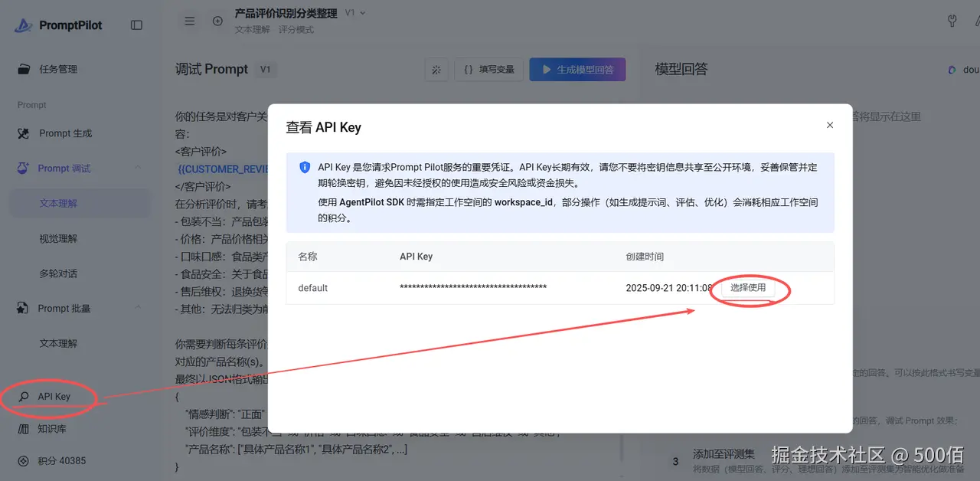Select 视觉理解 under Prompt 调试
The image size is (980, 481).
pyautogui.click(x=57, y=237)
